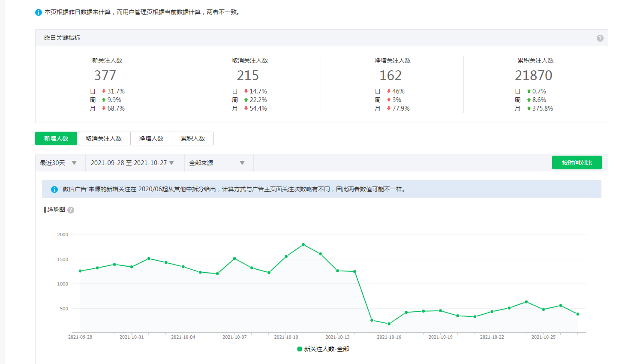637x364 pixels.
Task: Click the 新关注人数 value 377
Action: [105, 75]
